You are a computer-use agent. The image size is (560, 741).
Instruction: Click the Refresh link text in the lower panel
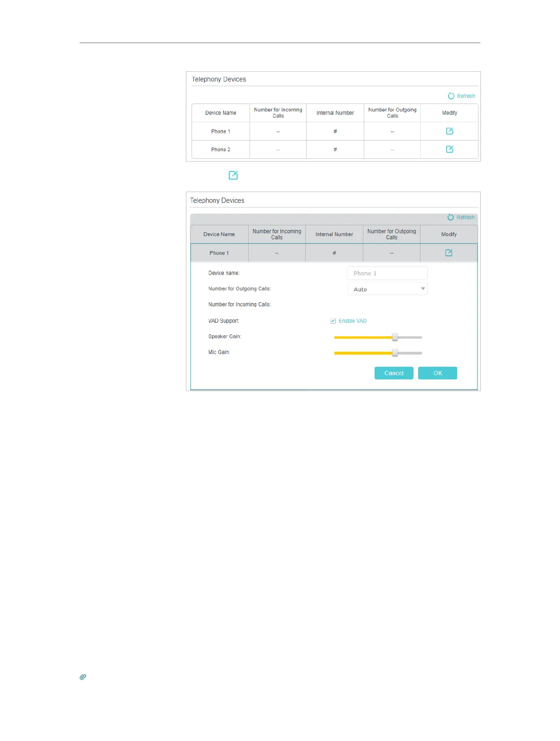[465, 217]
